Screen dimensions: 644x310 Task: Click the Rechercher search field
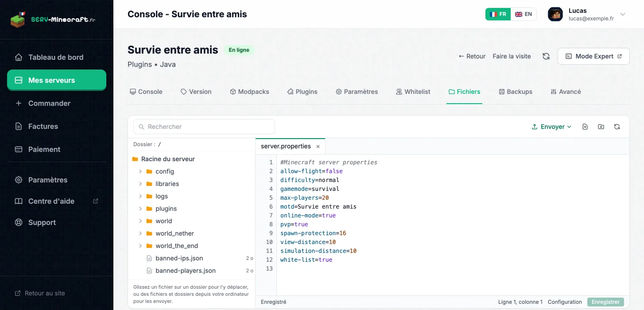204,127
